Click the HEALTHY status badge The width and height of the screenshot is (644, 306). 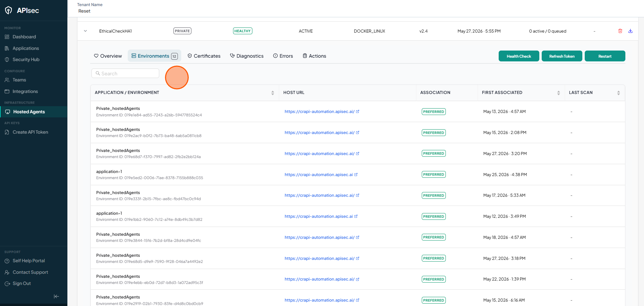coord(243,31)
